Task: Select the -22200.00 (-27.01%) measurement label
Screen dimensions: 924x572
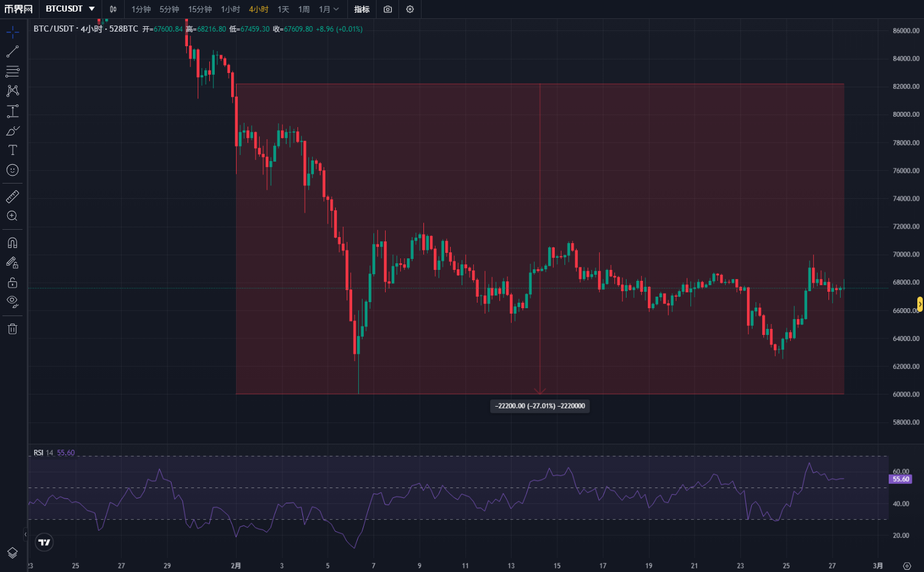Action: [x=540, y=406]
